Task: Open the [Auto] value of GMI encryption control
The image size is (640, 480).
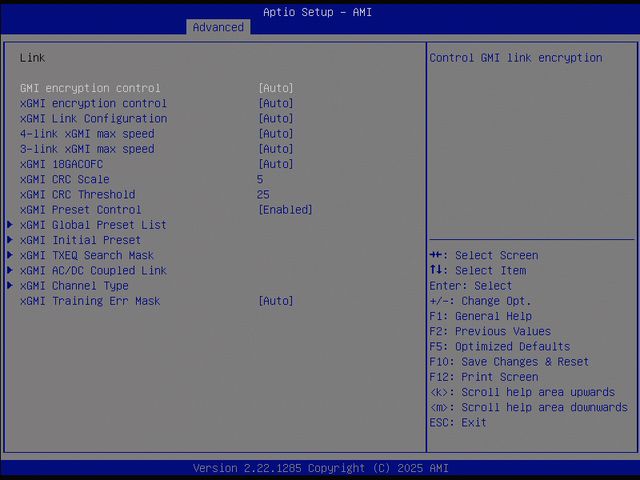Action: (x=276, y=88)
